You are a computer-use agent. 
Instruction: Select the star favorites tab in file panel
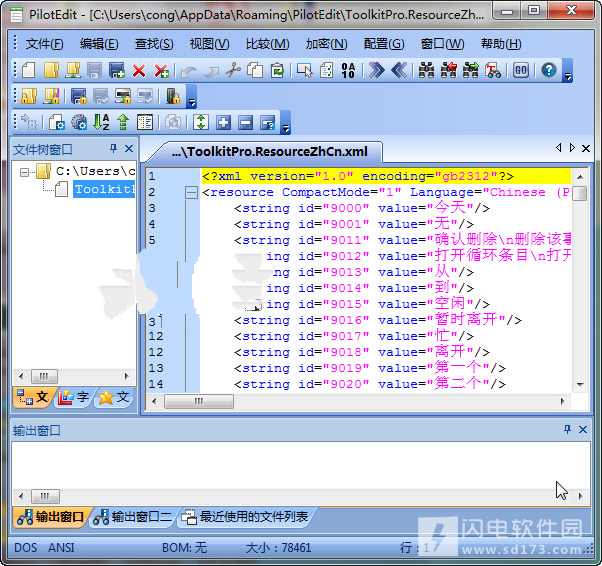(114, 397)
